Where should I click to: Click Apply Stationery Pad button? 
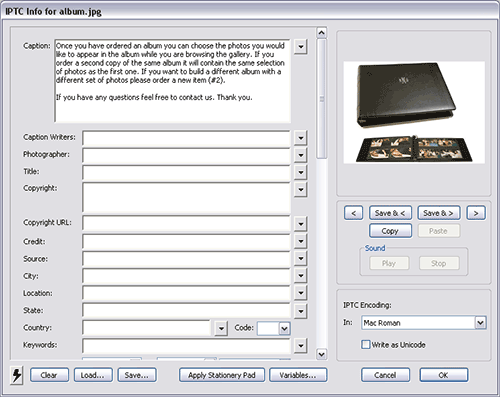pos(222,375)
